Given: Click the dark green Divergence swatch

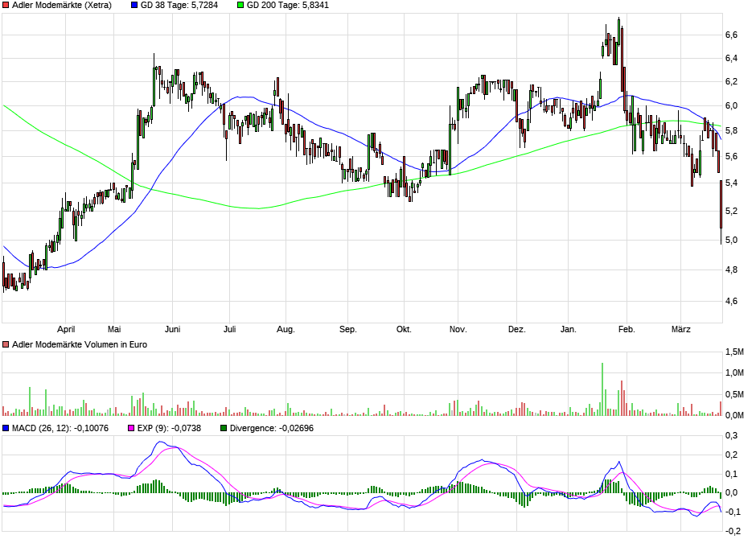Looking at the screenshot, I should 224,428.
